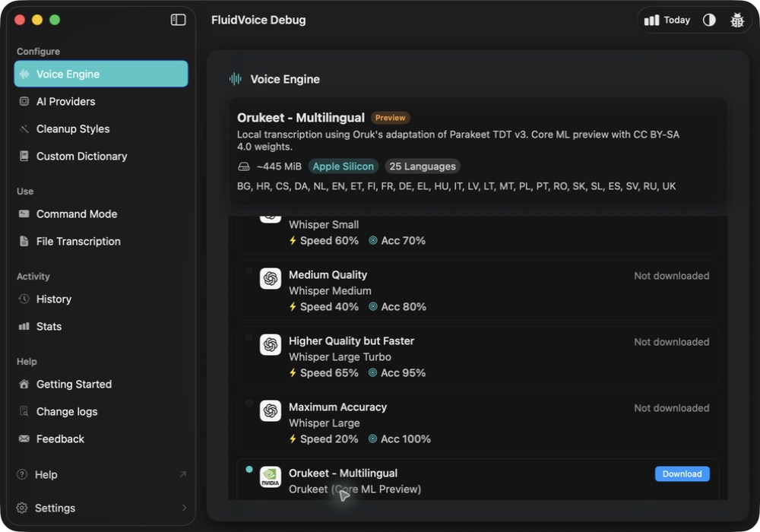Click the Preview tag badge
Image resolution: width=760 pixels, height=532 pixels.
click(x=390, y=118)
